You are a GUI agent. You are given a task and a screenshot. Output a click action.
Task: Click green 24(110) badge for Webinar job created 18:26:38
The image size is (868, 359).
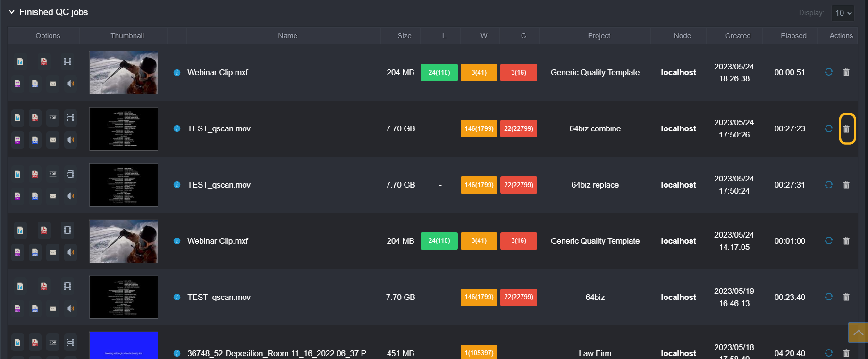click(439, 72)
